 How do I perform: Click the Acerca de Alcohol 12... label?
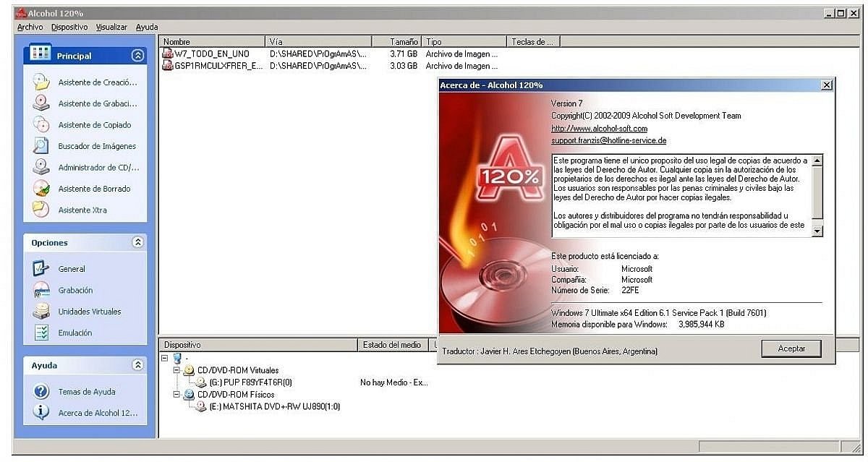point(98,413)
